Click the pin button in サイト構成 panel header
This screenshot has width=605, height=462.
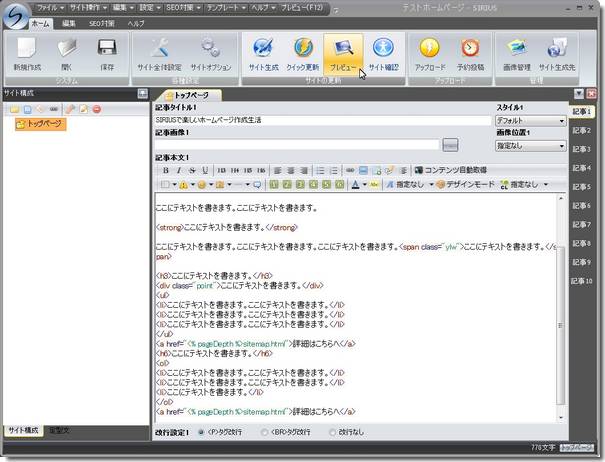tap(142, 93)
